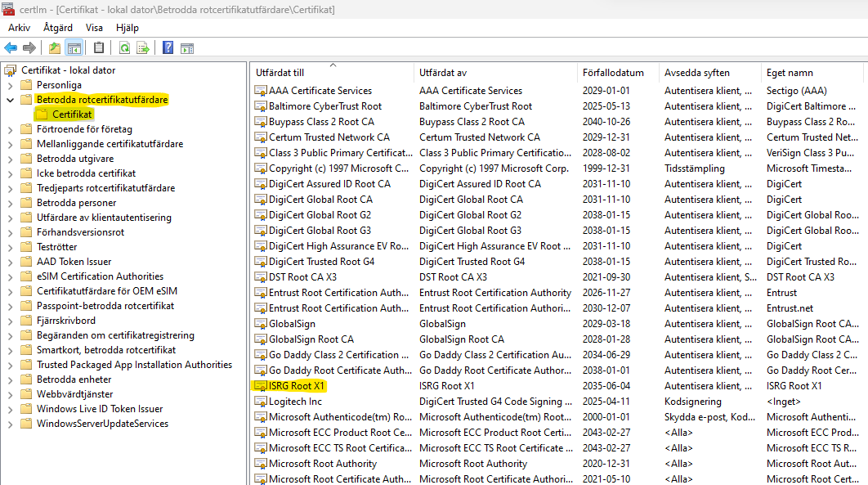Select the Certifikat subfolder in the tree
868x485 pixels.
click(72, 115)
